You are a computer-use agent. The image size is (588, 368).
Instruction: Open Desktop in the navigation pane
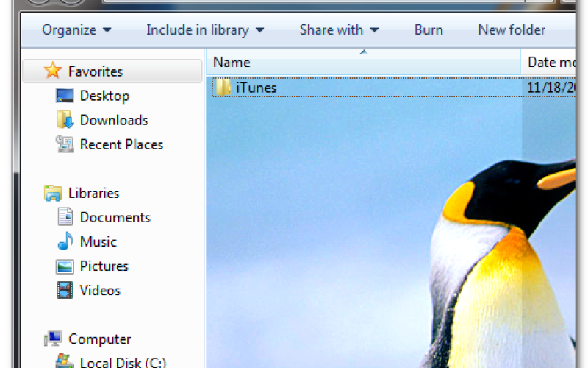[104, 96]
